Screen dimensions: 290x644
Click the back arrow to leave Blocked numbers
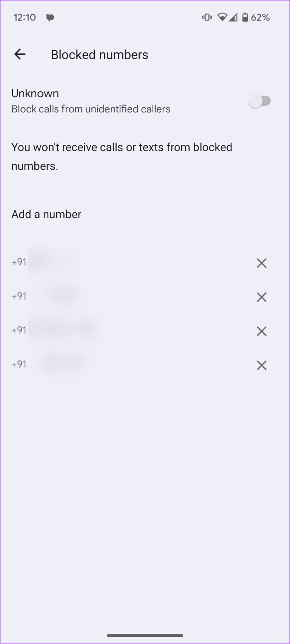pyautogui.click(x=20, y=54)
